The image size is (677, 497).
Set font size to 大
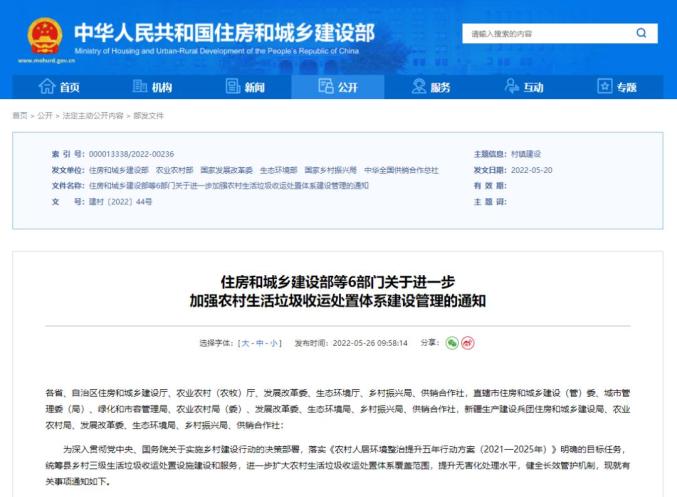click(245, 343)
